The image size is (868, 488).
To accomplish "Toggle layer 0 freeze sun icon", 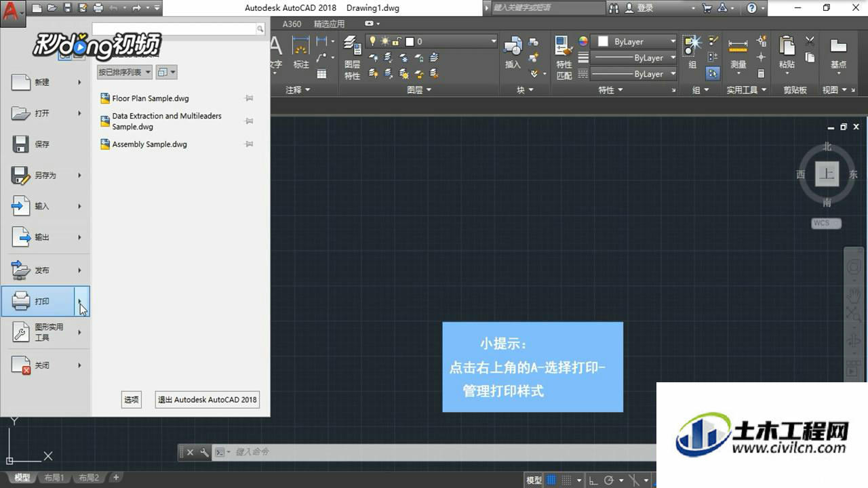I will point(384,41).
